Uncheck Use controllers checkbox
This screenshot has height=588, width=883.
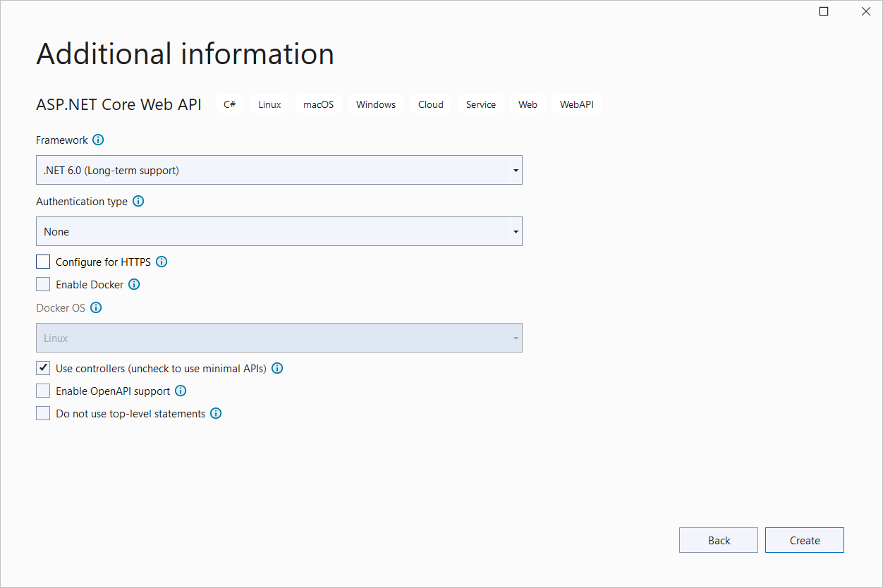pos(43,368)
